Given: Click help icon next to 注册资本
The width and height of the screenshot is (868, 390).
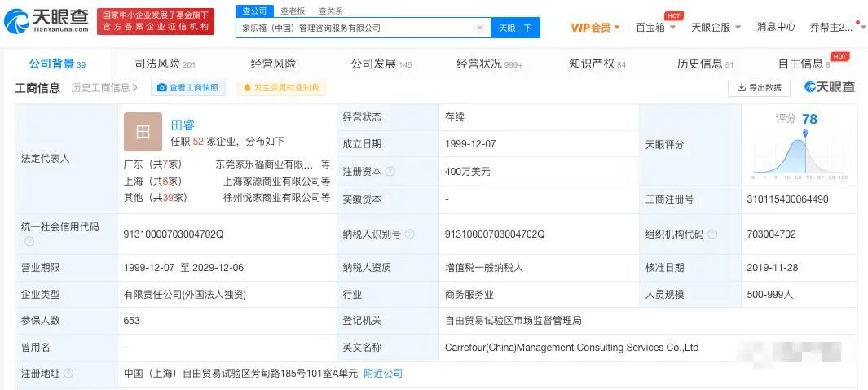Looking at the screenshot, I should pos(390,172).
